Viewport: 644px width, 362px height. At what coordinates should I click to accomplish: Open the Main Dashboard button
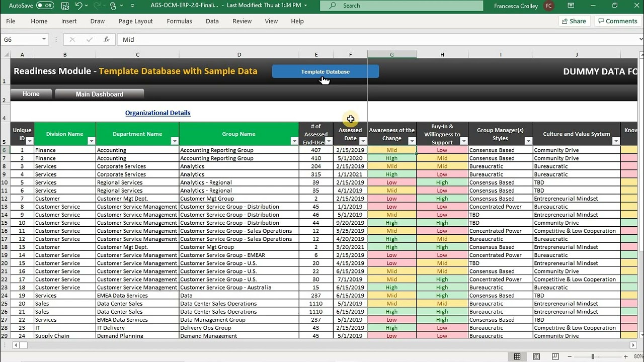100,94
